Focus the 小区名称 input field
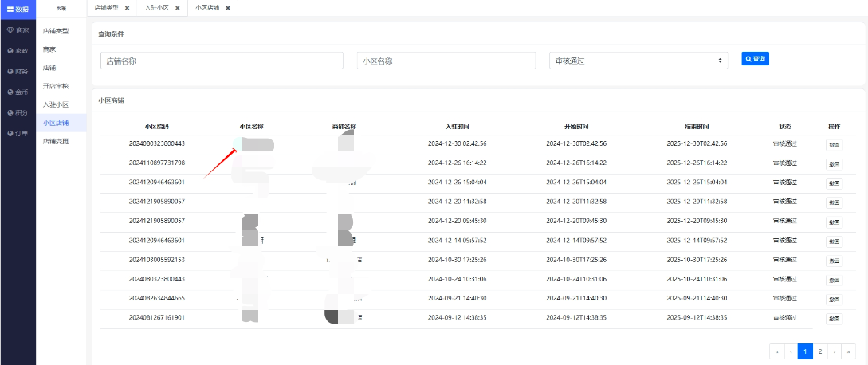The width and height of the screenshot is (868, 365). tap(446, 61)
